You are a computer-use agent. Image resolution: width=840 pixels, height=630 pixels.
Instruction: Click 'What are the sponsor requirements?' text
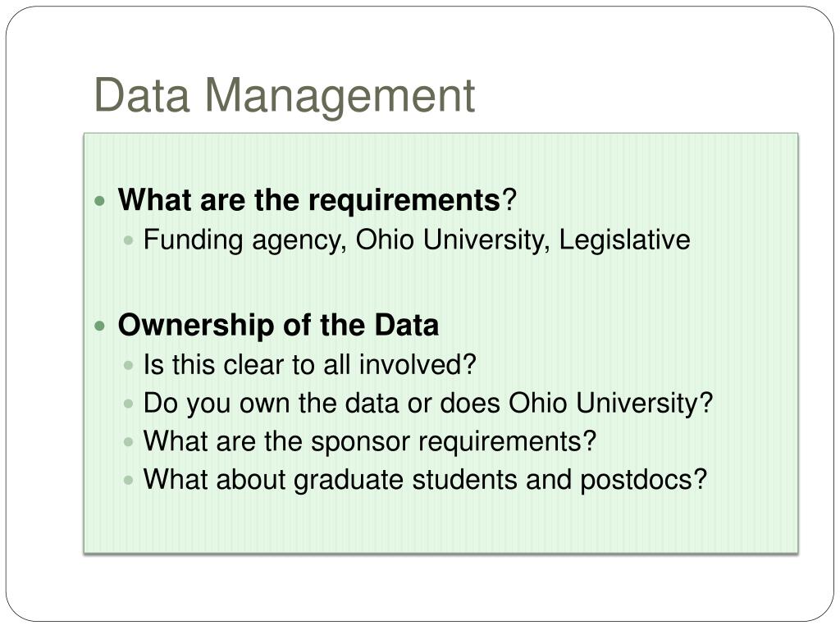click(370, 441)
